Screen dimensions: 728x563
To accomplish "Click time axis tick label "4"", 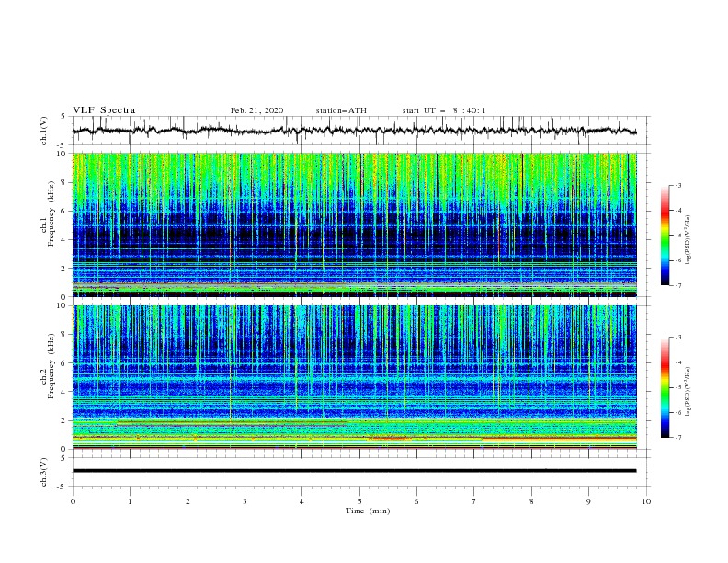I will [x=302, y=501].
